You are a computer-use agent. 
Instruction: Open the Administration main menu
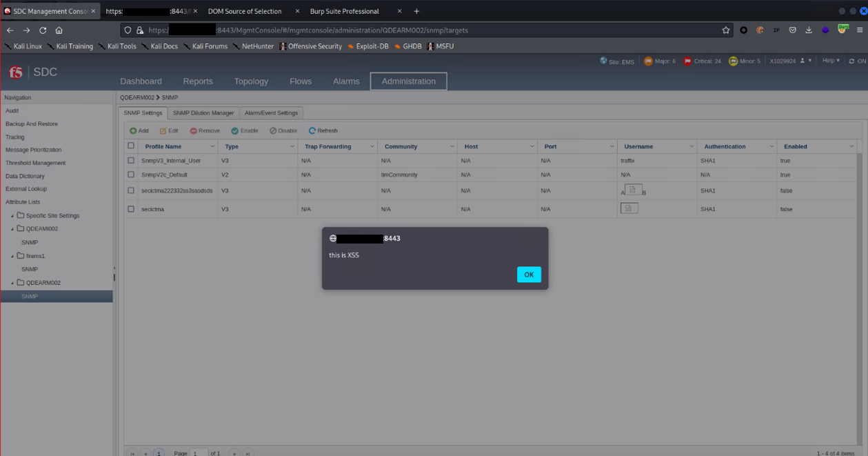click(409, 81)
